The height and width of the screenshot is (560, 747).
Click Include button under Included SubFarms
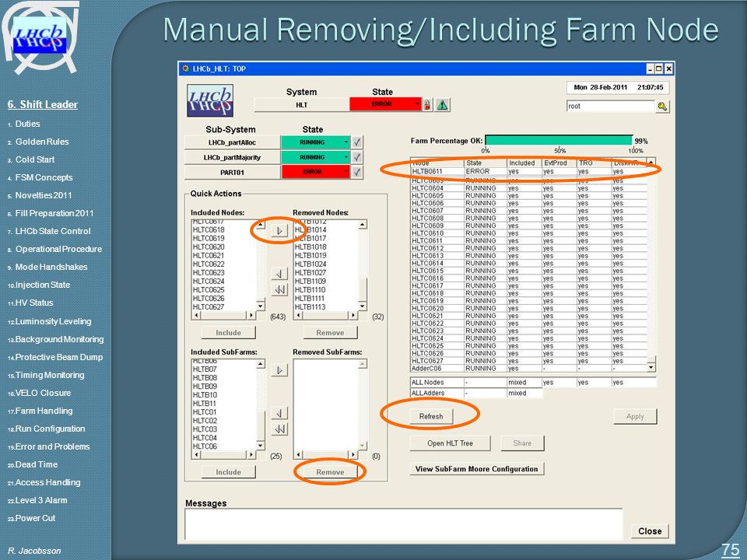[229, 472]
